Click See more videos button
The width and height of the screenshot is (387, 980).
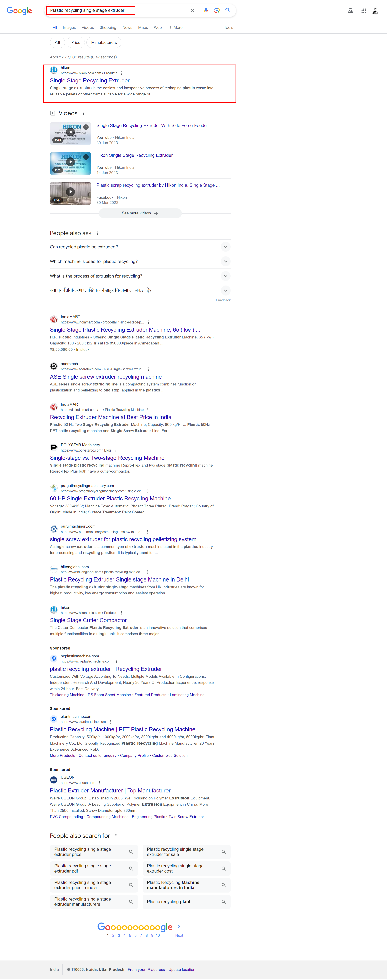click(140, 213)
